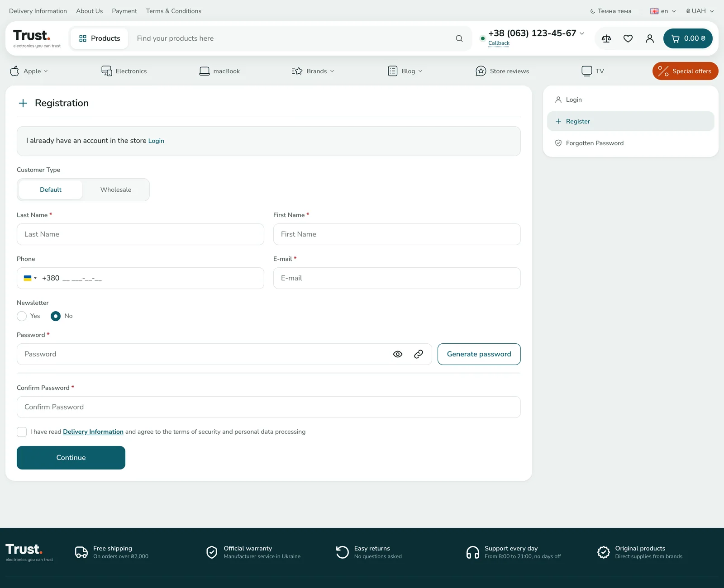This screenshot has width=724, height=588.
Task: Switch to Темна тема dark theme
Action: point(611,11)
